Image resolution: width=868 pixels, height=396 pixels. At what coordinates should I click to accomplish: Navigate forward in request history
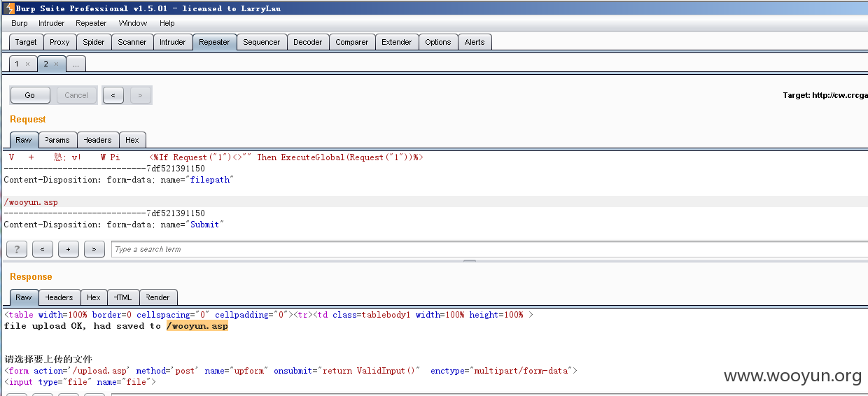[x=140, y=95]
